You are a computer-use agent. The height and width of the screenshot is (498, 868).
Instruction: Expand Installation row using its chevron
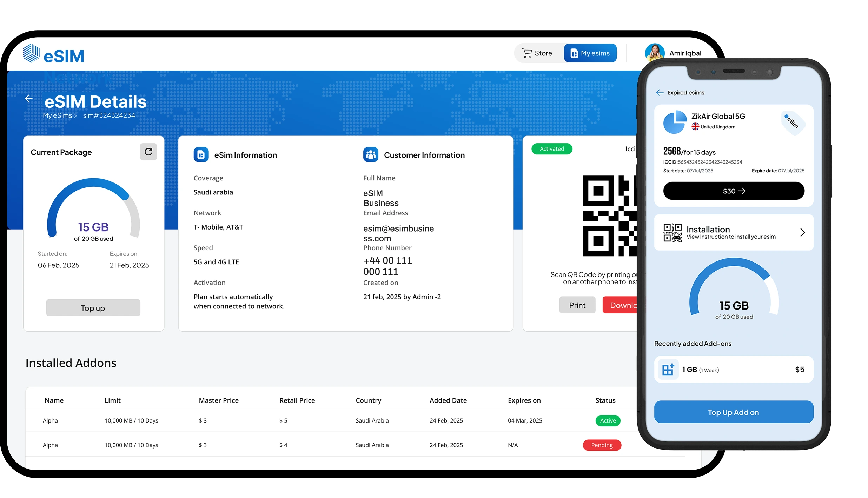pos(802,232)
